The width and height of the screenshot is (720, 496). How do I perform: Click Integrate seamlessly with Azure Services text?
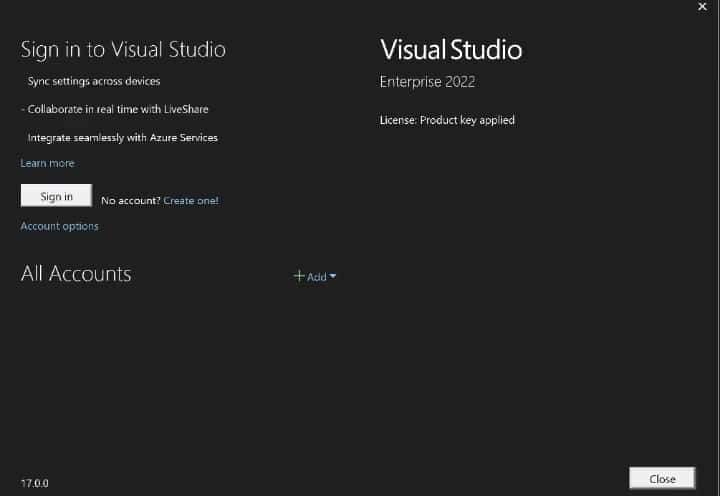coord(123,138)
